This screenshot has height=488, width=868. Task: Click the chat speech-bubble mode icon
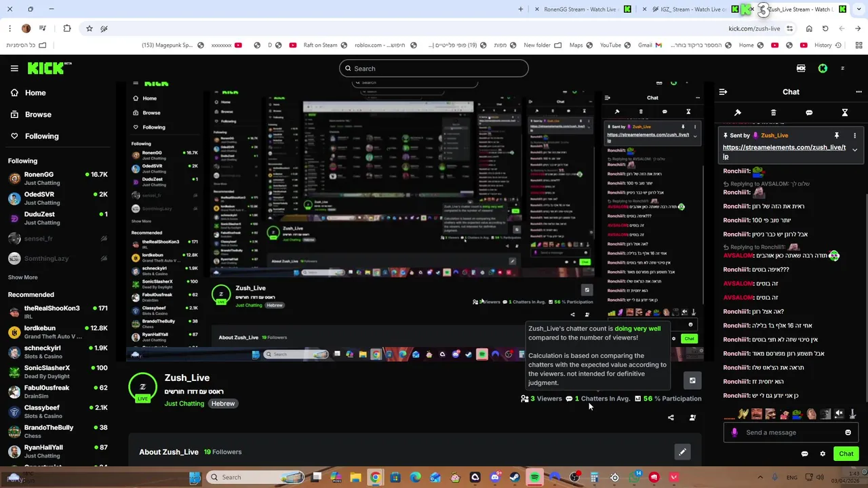click(809, 113)
